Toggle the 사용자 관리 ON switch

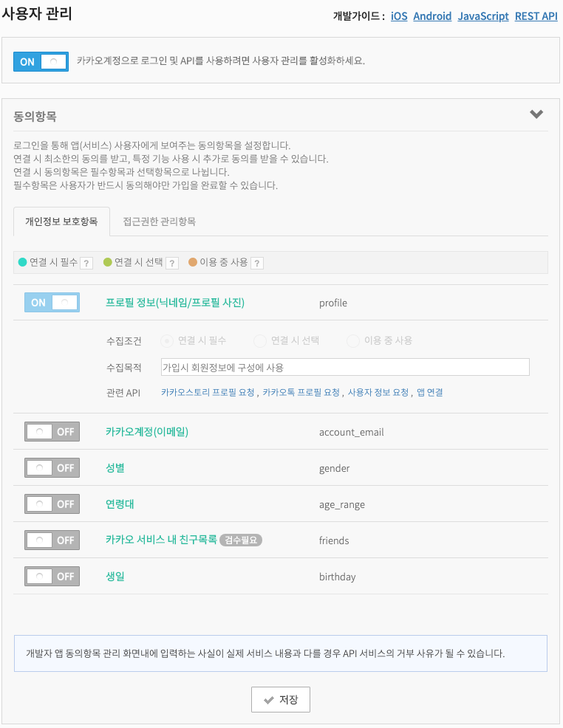(41, 62)
